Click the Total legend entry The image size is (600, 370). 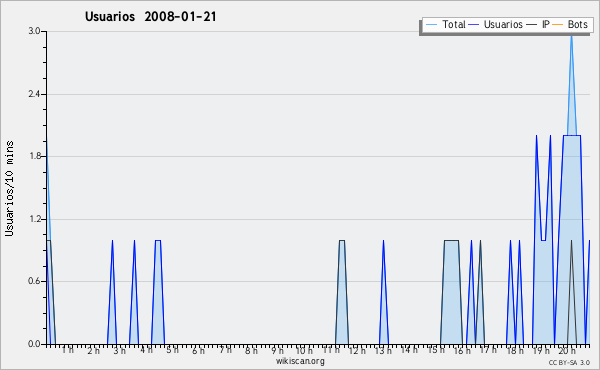click(445, 24)
